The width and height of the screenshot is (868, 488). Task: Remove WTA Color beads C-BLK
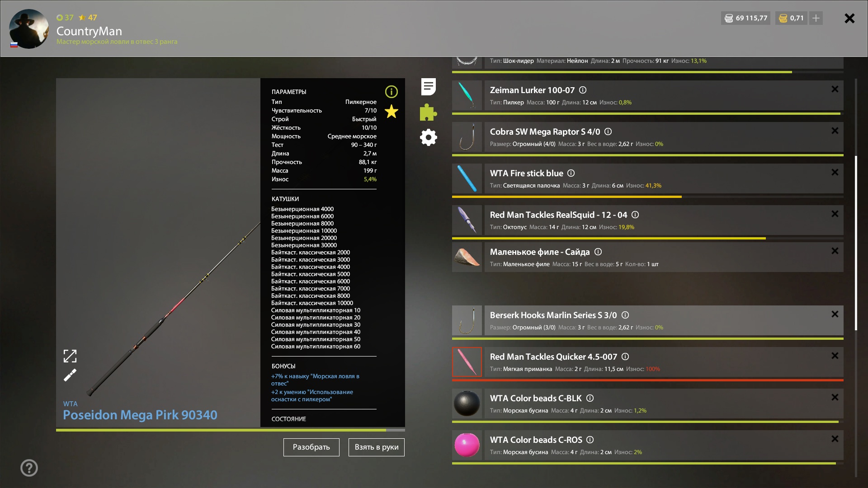click(835, 397)
